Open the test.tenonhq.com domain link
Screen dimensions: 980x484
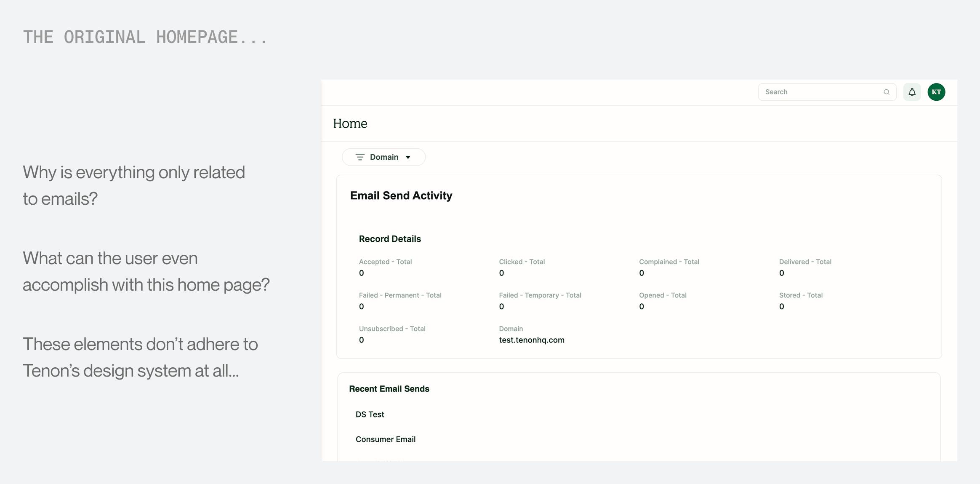(x=531, y=340)
